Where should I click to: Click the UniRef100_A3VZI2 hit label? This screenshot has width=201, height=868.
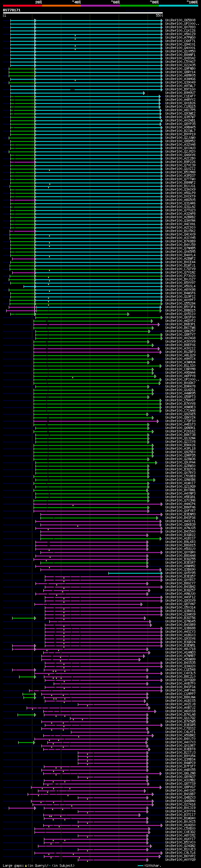pyautogui.click(x=180, y=348)
